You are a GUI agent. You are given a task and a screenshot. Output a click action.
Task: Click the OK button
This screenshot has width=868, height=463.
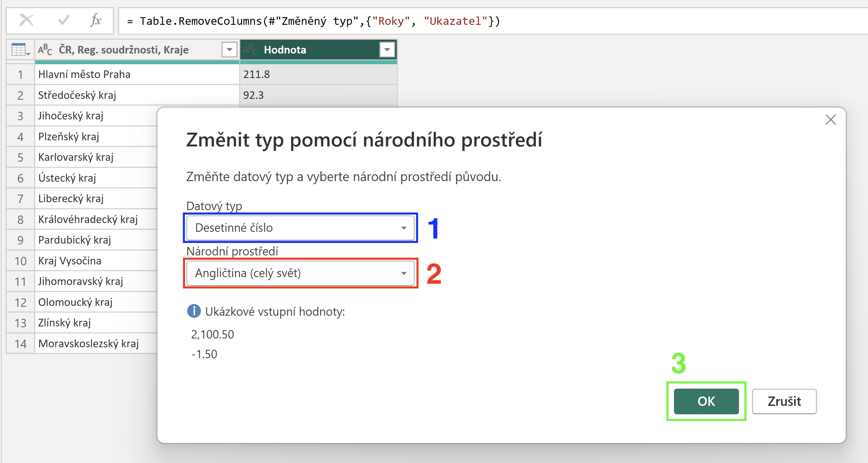[706, 401]
